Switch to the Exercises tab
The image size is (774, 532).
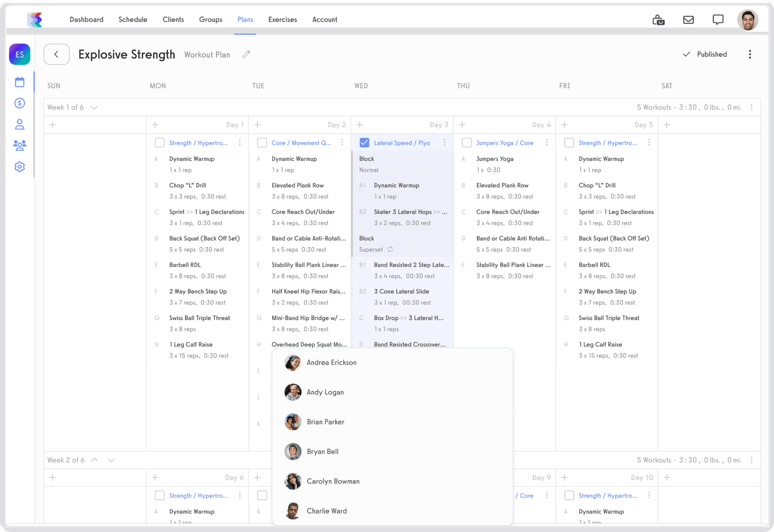(283, 20)
